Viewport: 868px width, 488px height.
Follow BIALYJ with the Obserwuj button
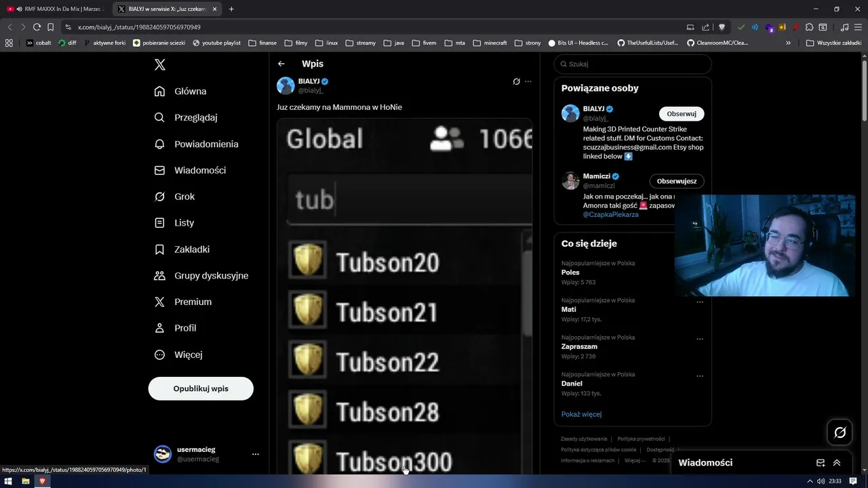pyautogui.click(x=682, y=114)
